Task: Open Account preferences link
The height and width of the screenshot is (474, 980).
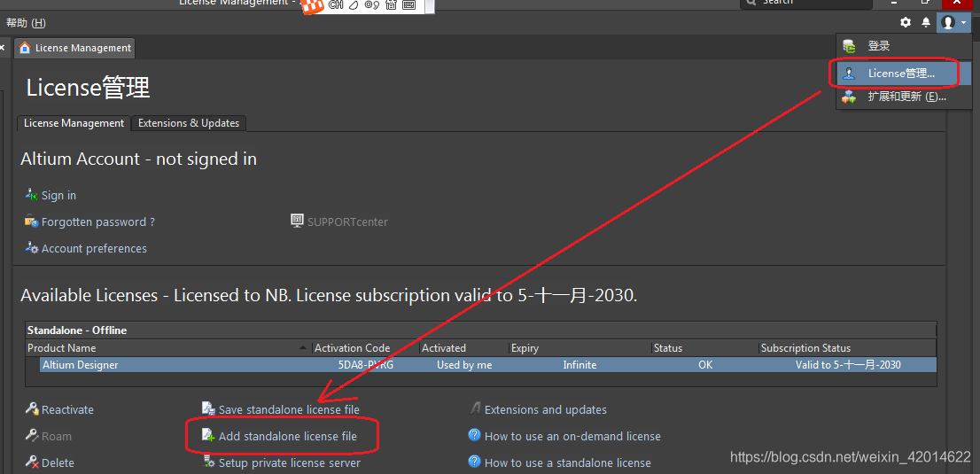Action: (x=94, y=249)
